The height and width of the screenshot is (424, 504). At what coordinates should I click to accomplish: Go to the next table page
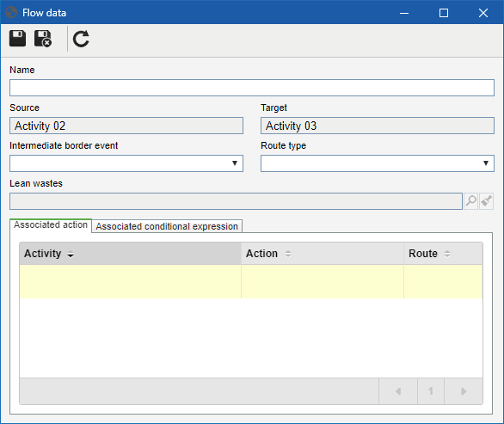(464, 391)
